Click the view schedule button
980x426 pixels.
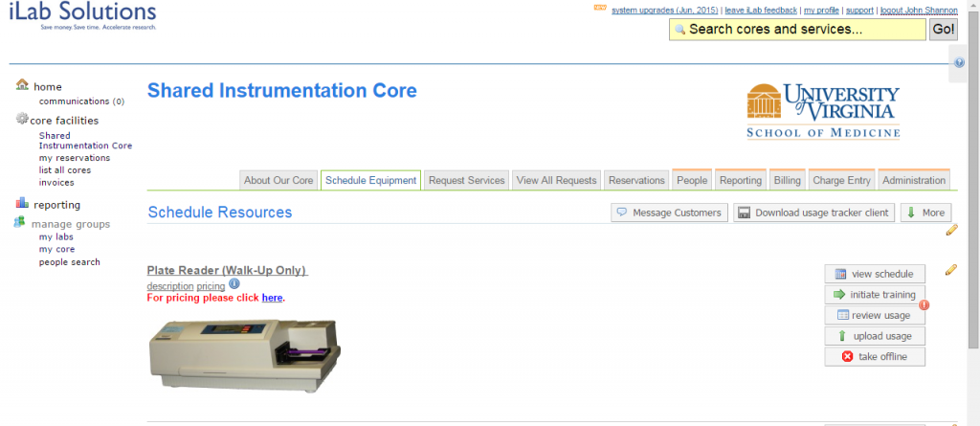point(875,274)
